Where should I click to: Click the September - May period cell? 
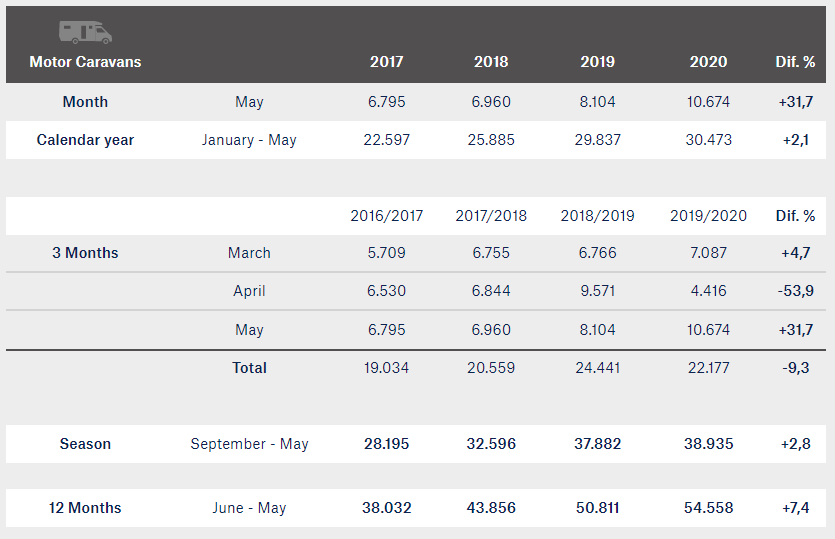[x=249, y=444]
